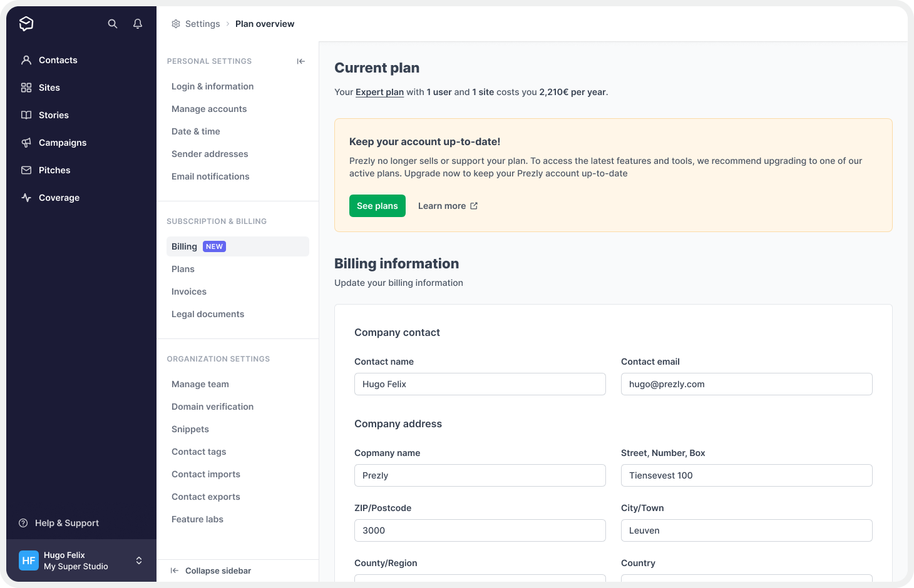The image size is (914, 588).
Task: Click the ZIP/Postcode field
Action: (480, 530)
